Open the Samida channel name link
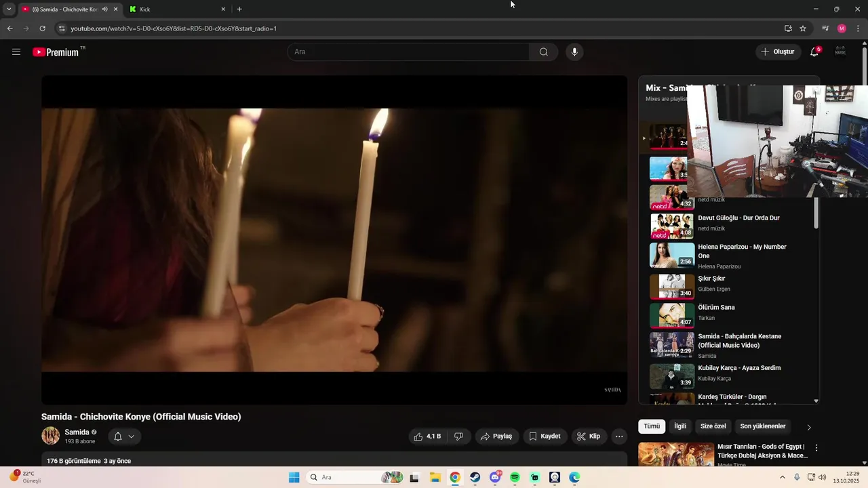Image resolution: width=868 pixels, height=488 pixels. pos(77,432)
